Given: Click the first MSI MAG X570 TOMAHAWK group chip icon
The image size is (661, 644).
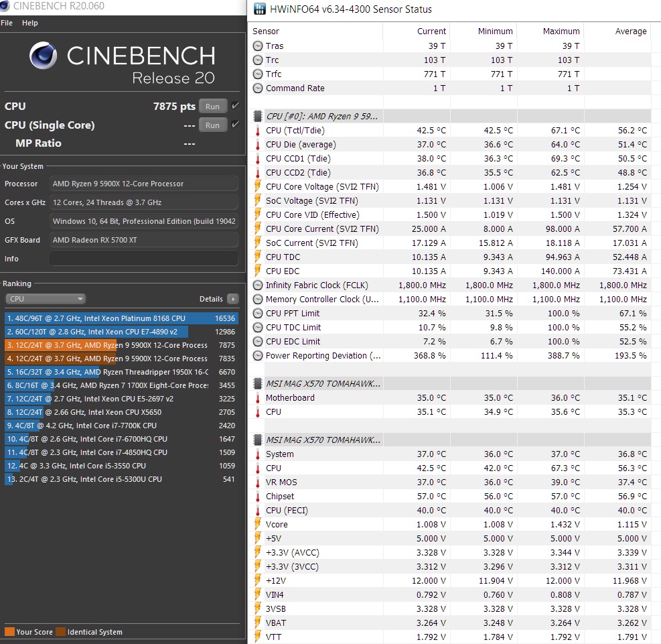Looking at the screenshot, I should tap(258, 383).
